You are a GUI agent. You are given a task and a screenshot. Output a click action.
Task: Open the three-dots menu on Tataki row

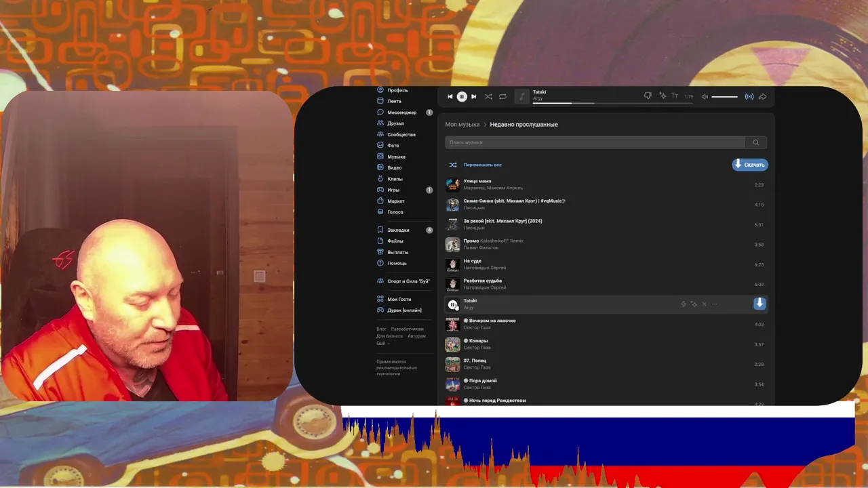click(714, 304)
